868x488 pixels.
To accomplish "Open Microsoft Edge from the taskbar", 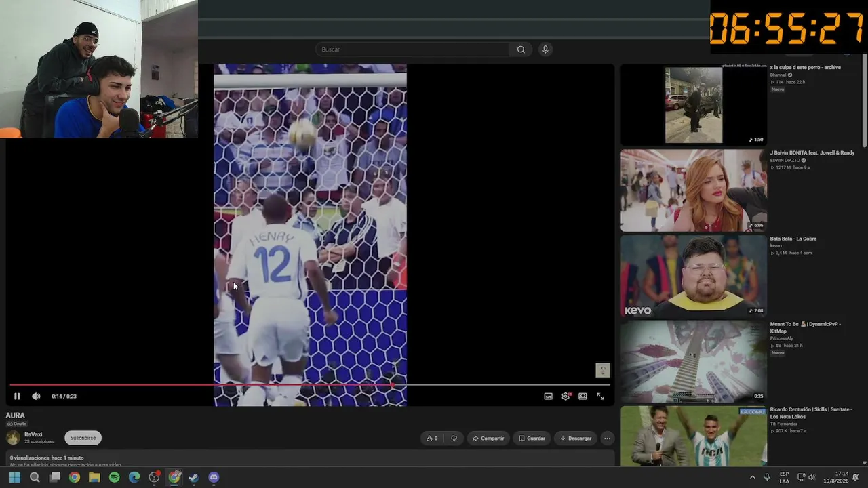I will [134, 477].
